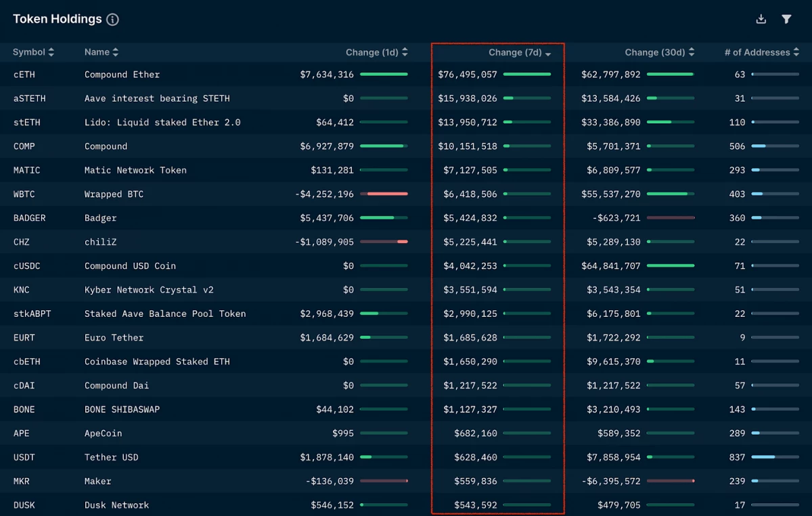The image size is (812, 516).
Task: Click the Wrapped BTC name
Action: coord(114,194)
